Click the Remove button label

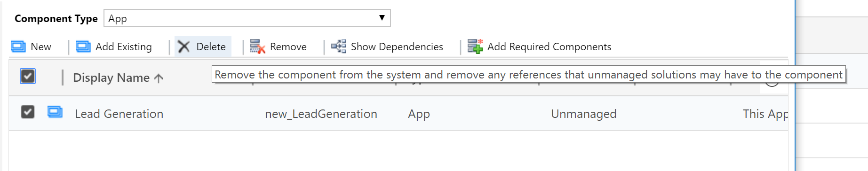288,47
